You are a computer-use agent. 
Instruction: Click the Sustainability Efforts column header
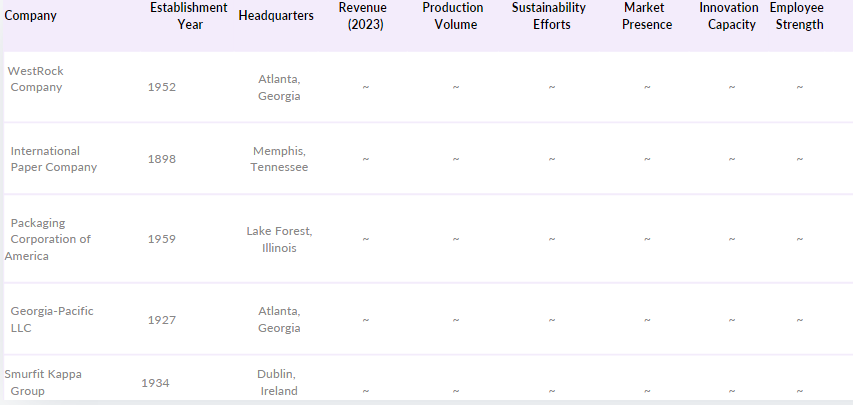549,16
